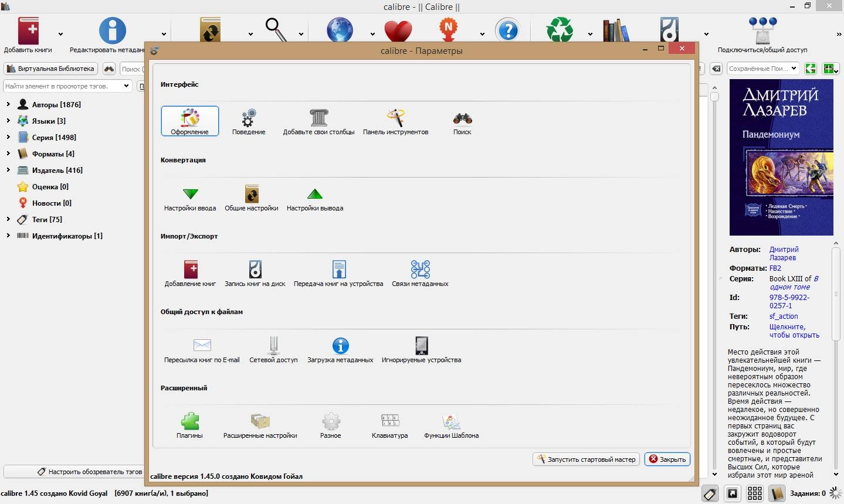Open Общие настройки conversion settings
This screenshot has width=844, height=504.
pos(252,197)
